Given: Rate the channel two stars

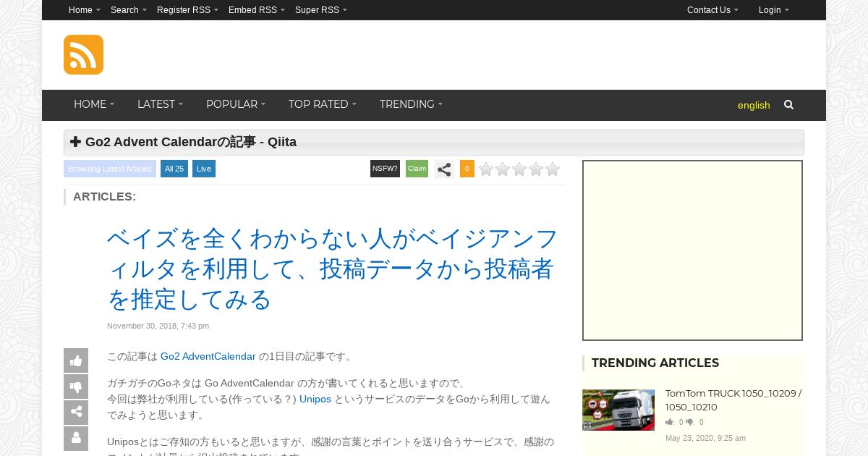Looking at the screenshot, I should pos(503,169).
